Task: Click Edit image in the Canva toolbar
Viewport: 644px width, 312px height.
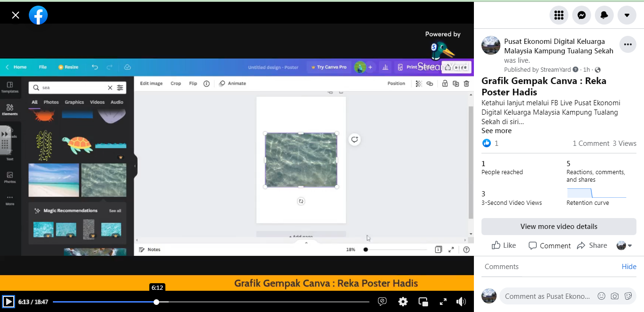Action: (x=151, y=84)
